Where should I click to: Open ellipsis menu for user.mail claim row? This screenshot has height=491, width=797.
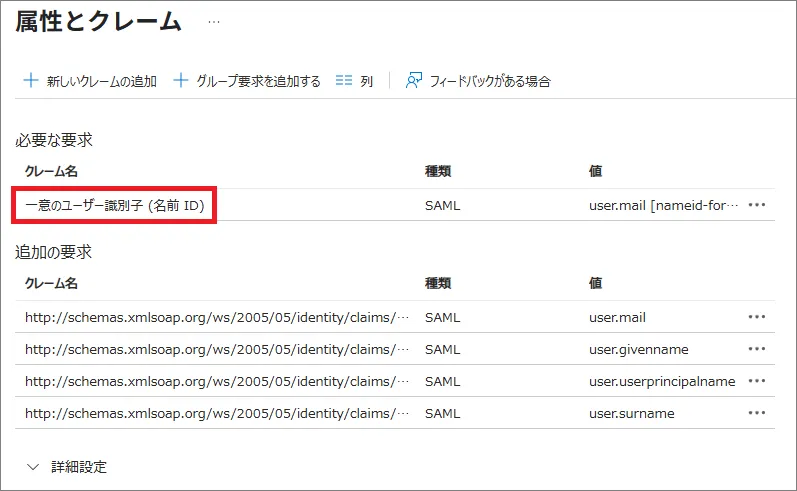[757, 317]
